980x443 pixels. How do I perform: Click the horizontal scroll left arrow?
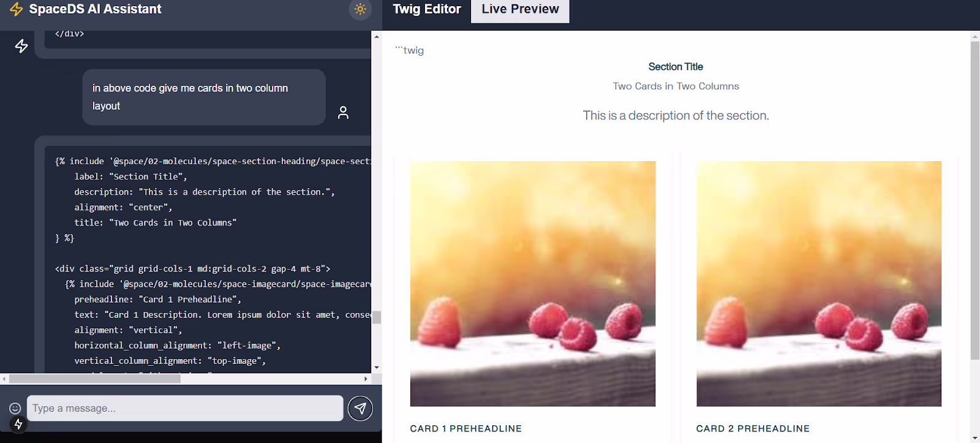pos(4,379)
